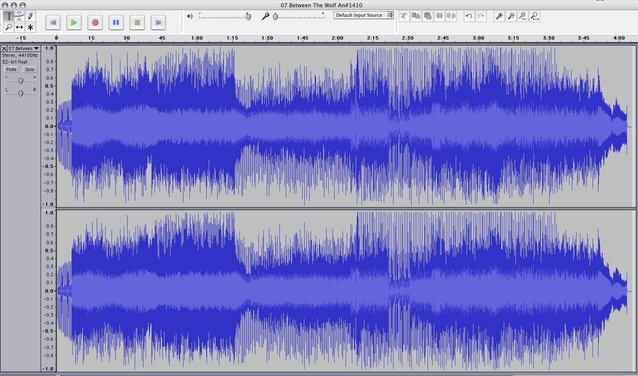Screen dimensions: 638x376
Task: Mute the 07 Between track
Action: (x=11, y=70)
